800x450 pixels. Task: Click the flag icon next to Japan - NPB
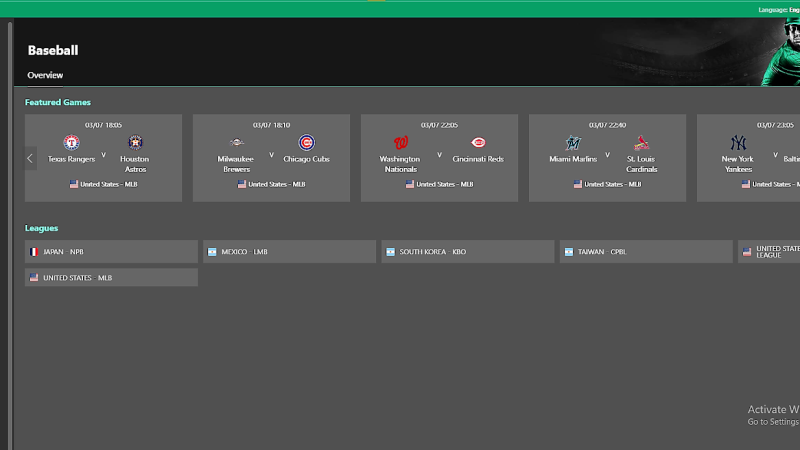coord(34,252)
